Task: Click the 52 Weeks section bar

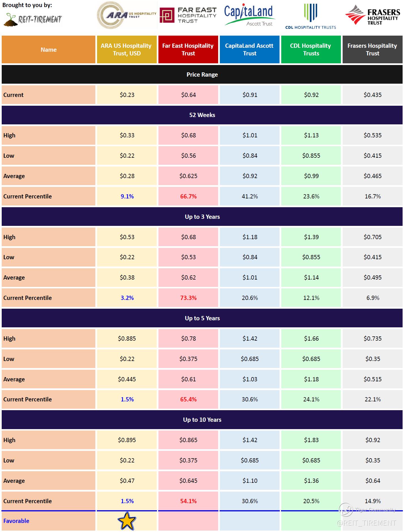Action: coord(202,115)
